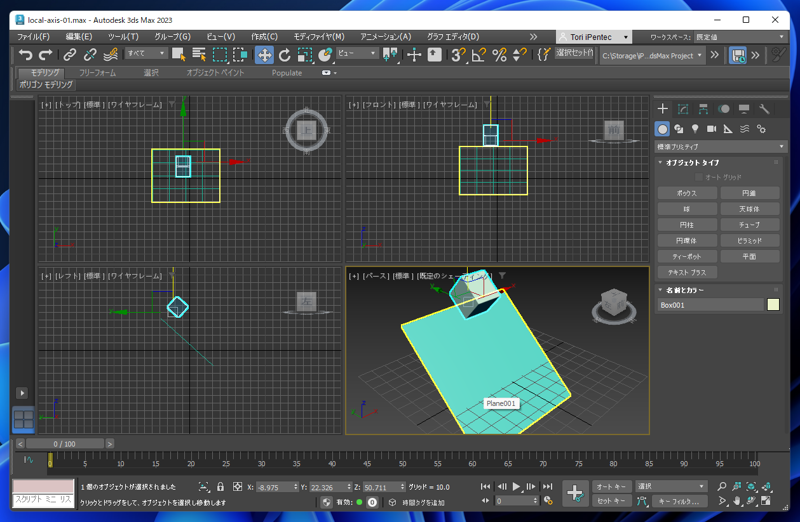The width and height of the screenshot is (800, 522).
Task: Switch to the オブジェクト ペイント ribbon tab
Action: [x=215, y=72]
